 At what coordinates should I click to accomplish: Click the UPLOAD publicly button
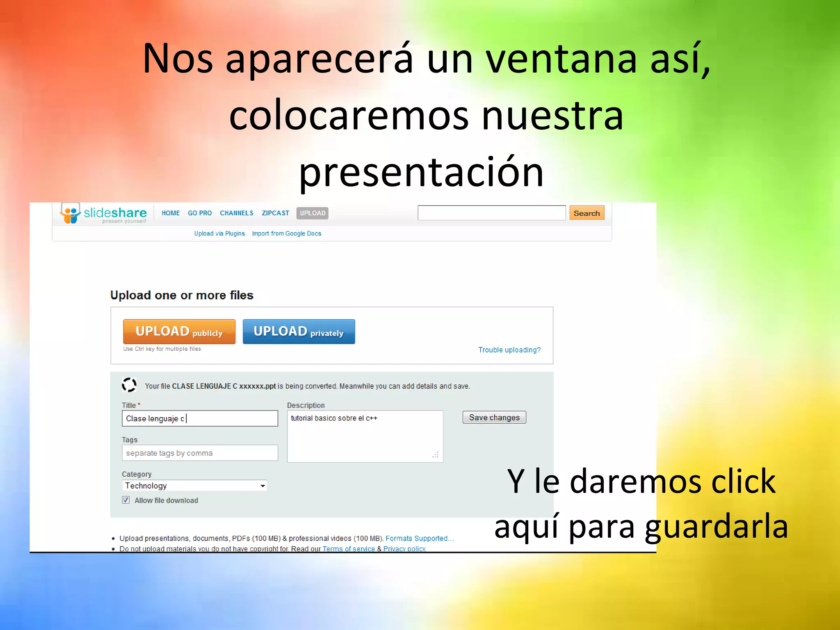(179, 331)
